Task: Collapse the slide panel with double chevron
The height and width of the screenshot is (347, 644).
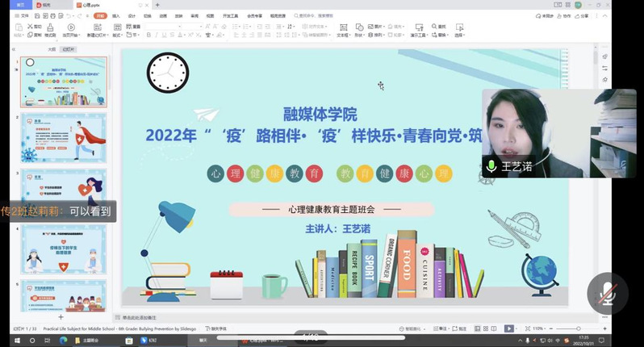Action: coord(14,49)
